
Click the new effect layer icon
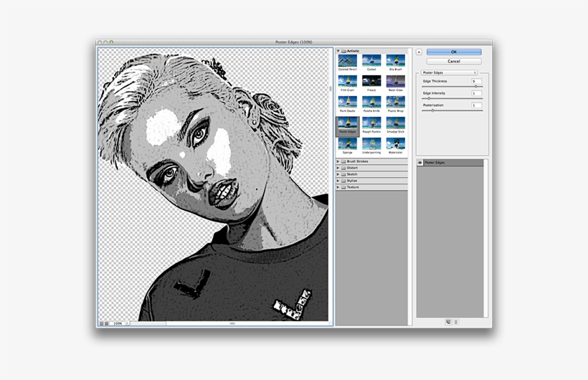[x=447, y=322]
